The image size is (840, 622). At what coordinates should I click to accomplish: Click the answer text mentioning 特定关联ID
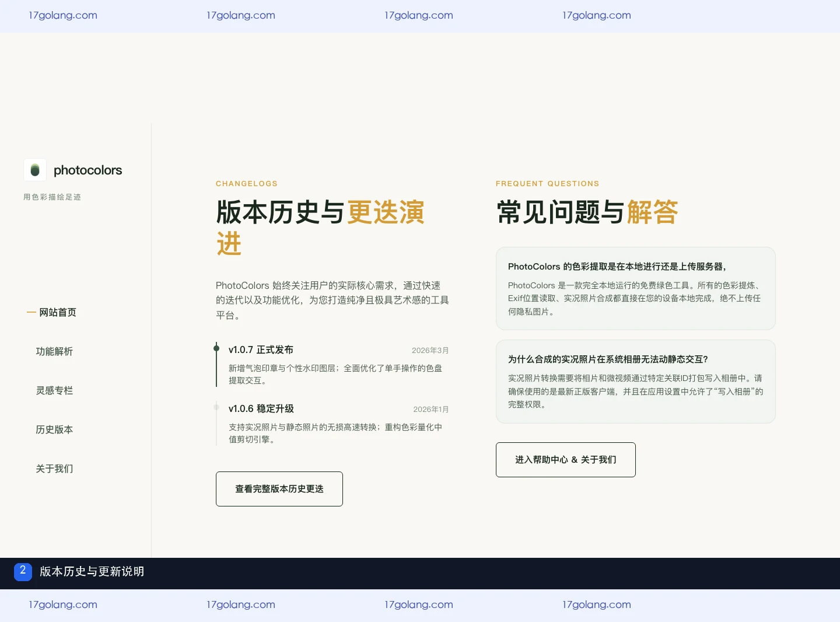click(636, 391)
